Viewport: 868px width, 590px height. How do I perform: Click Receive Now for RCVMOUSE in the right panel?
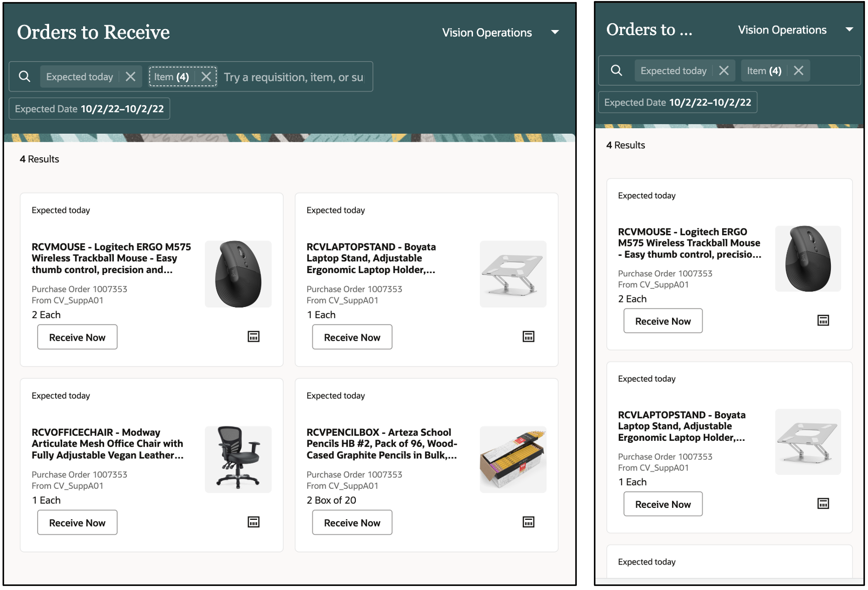click(663, 321)
